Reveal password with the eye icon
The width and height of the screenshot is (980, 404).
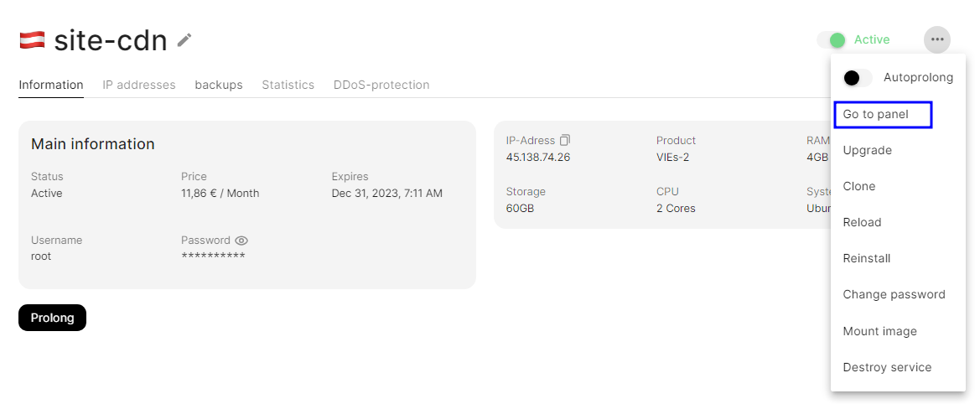tap(241, 241)
